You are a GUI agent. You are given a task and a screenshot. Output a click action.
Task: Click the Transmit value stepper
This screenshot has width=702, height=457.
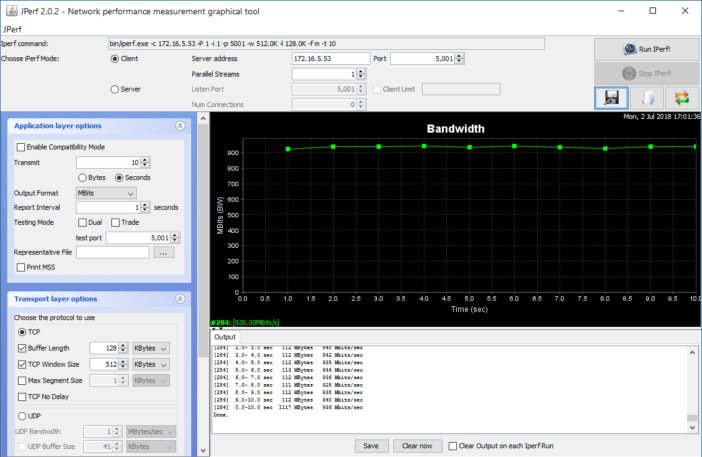[145, 162]
